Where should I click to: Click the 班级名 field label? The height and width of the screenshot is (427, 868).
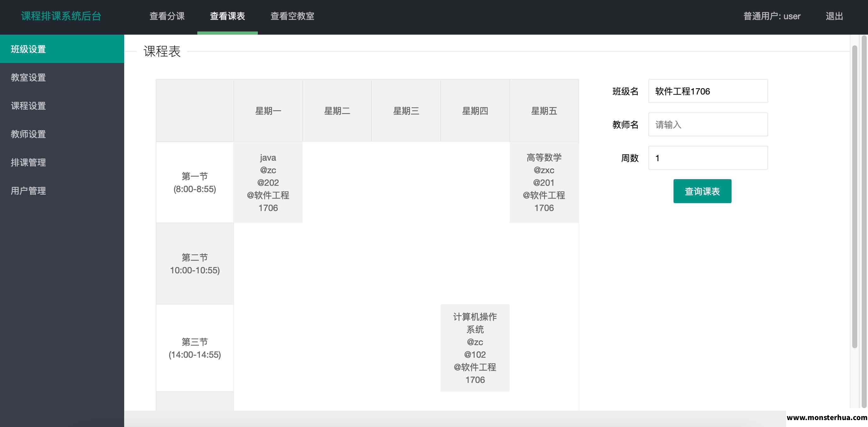(x=625, y=91)
